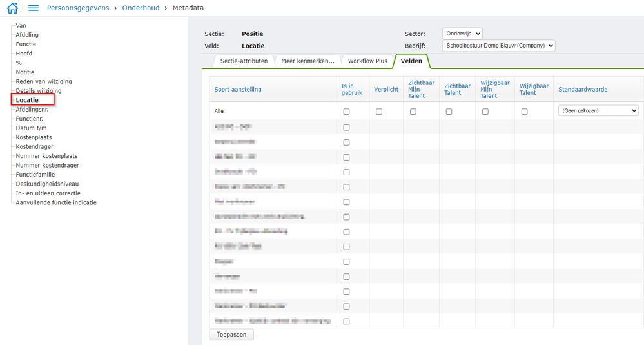The image size is (644, 345).
Task: Go to Persoonsgegevens breadcrumb link
Action: [x=78, y=8]
